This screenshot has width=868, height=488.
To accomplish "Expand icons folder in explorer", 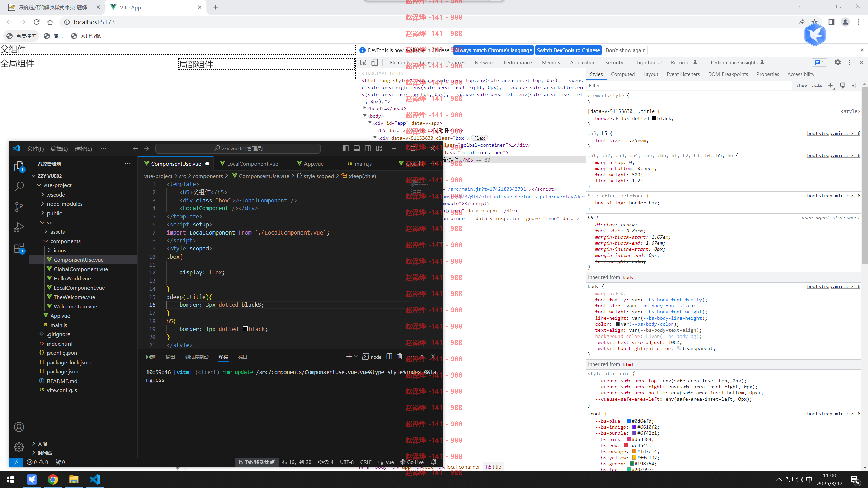I will 60,250.
